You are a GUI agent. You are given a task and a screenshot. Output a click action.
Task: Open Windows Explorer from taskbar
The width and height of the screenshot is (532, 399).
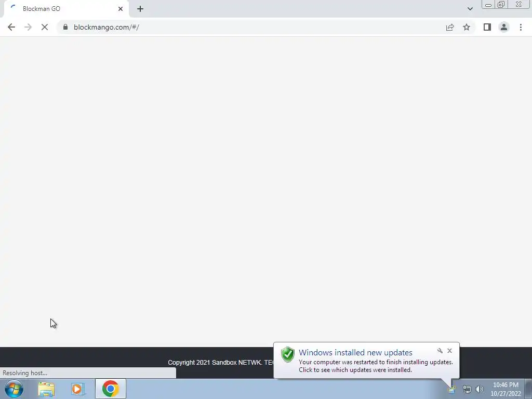46,389
